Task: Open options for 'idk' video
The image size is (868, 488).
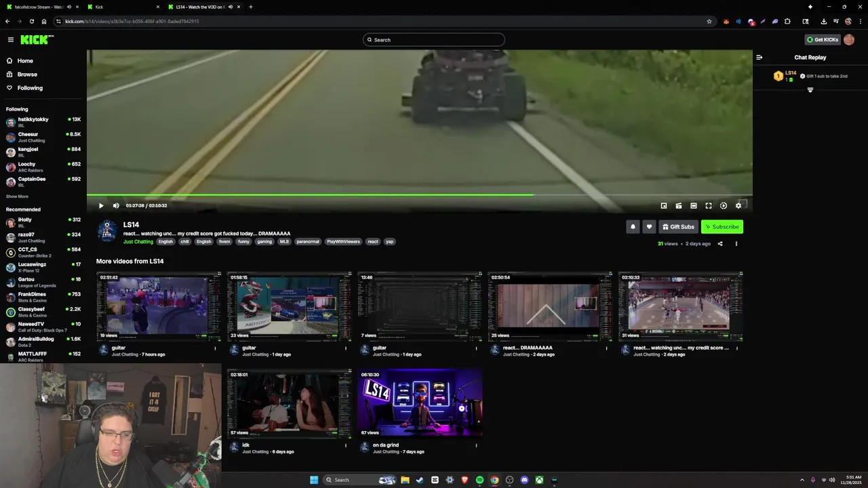Action: pos(346,445)
